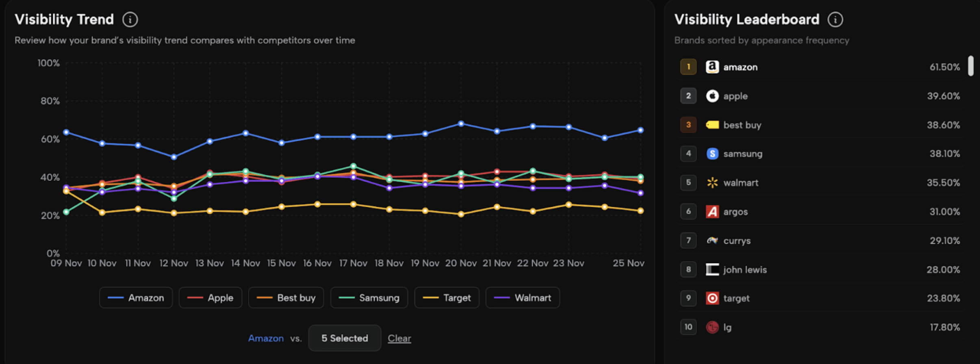Click the LG logo in the leaderboard
Image resolution: width=980 pixels, height=364 pixels.
point(712,327)
